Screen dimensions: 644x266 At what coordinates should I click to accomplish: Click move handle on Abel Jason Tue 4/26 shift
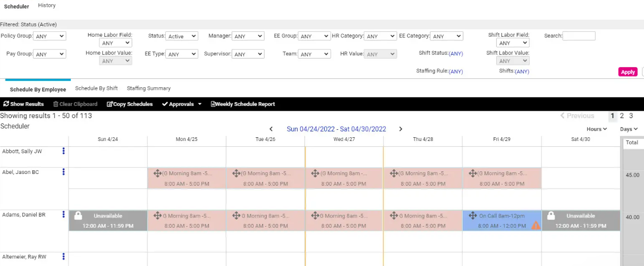point(236,173)
